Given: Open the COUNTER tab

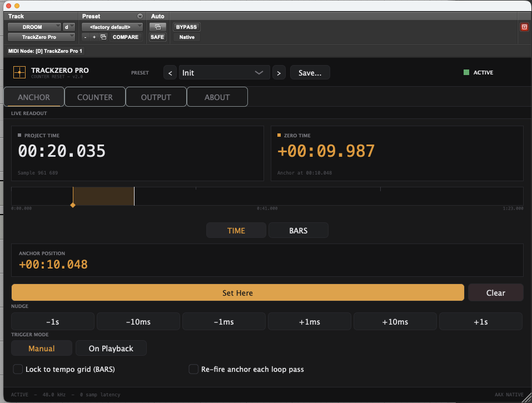Looking at the screenshot, I should 95,97.
